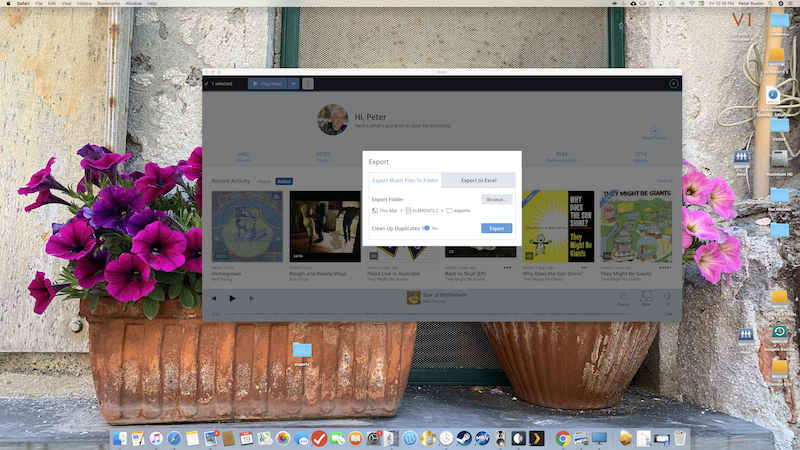Viewport: 800px width, 450px height.
Task: Click the This Mac path segment
Action: [x=385, y=210]
